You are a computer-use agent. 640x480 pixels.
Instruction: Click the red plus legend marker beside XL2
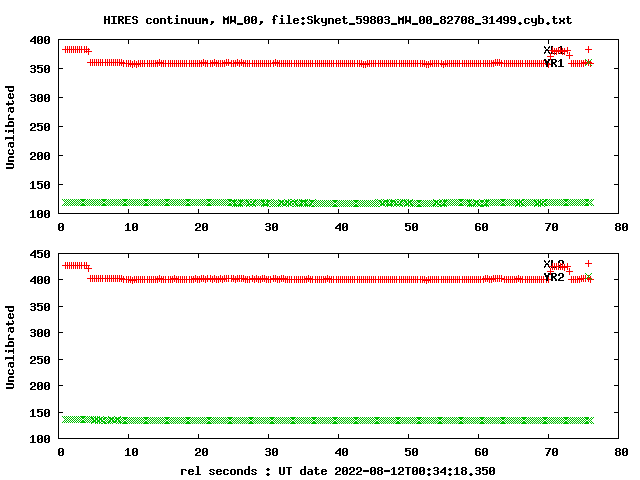[588, 263]
